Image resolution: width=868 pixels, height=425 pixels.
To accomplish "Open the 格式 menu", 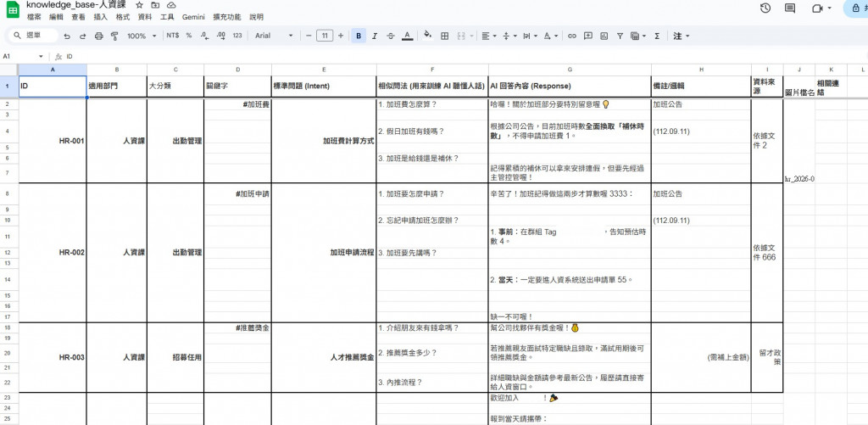I will click(x=123, y=17).
